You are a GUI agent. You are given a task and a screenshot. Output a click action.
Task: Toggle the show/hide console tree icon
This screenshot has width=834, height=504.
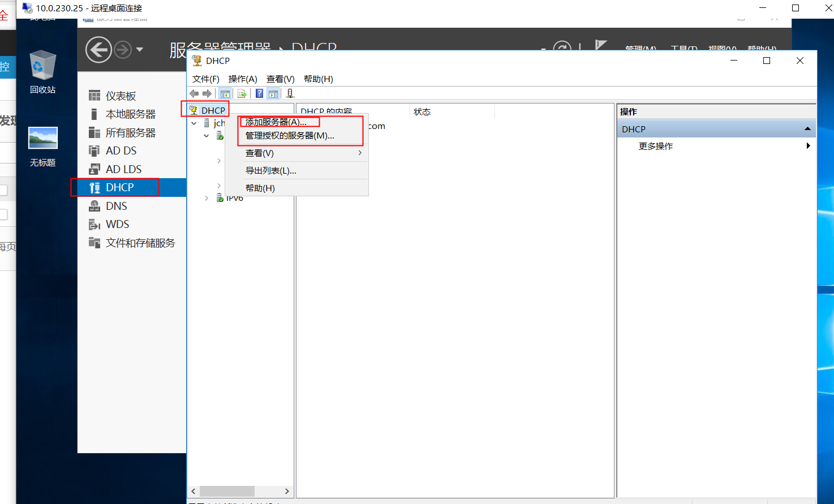tap(225, 93)
